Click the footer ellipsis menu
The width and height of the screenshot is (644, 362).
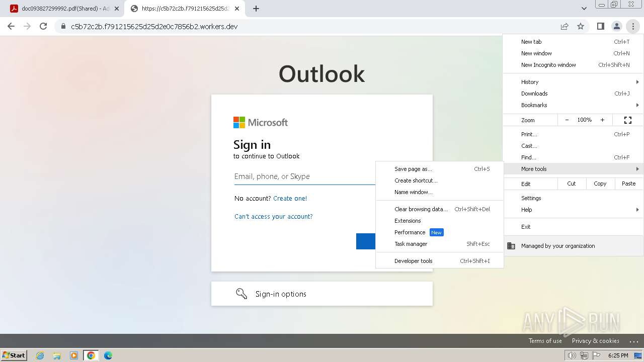pos(633,341)
